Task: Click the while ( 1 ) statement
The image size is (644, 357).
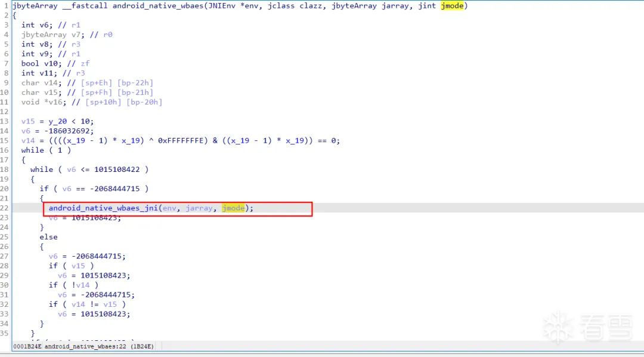Action: 45,150
